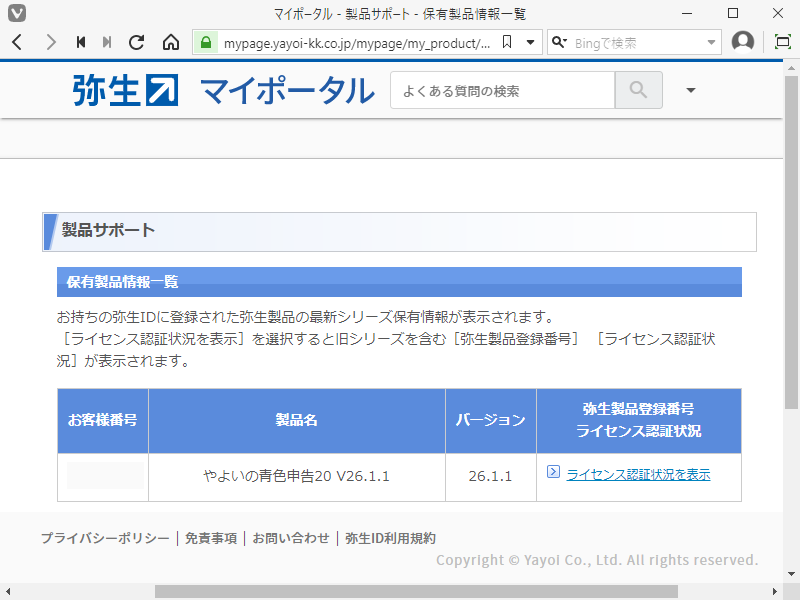This screenshot has height=600, width=800.
Task: Click the 弥生 マイポータル logo
Action: pyautogui.click(x=223, y=90)
